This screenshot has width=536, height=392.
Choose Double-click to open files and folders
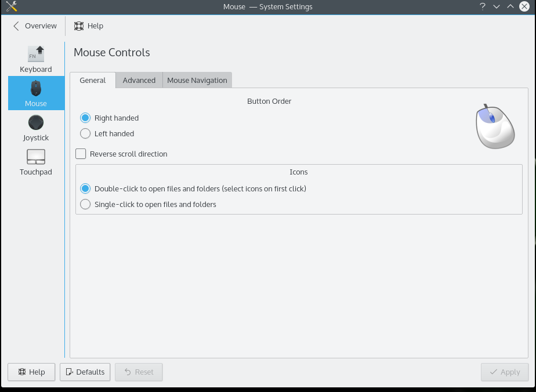coord(193,188)
